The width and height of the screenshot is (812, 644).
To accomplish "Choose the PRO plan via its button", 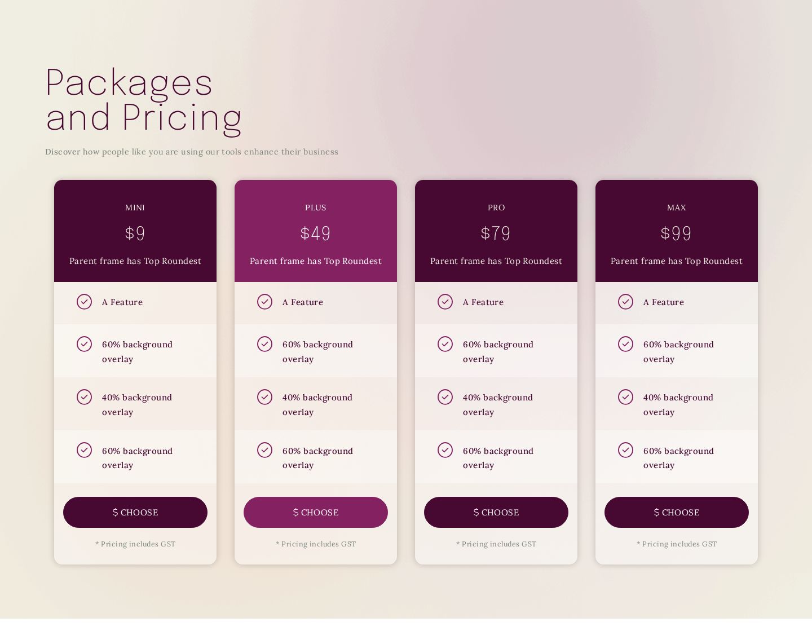I will coord(496,512).
